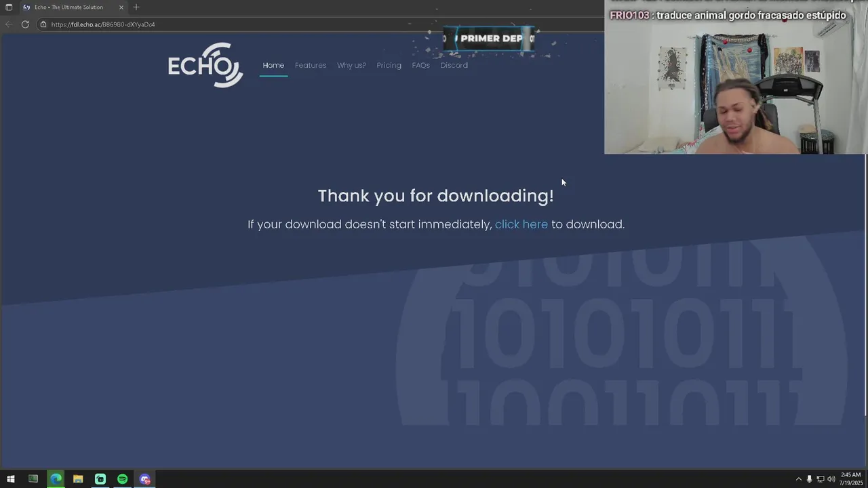The image size is (868, 488).
Task: Open the Why us? nav item
Action: tap(351, 65)
